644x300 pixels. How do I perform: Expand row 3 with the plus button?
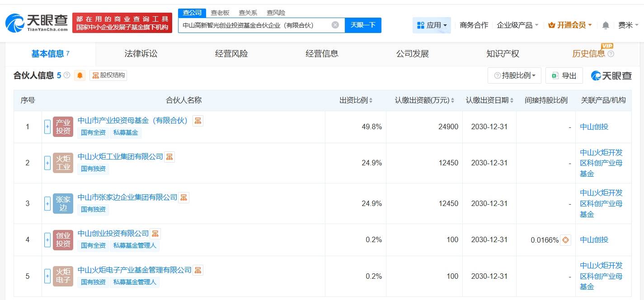click(x=47, y=204)
